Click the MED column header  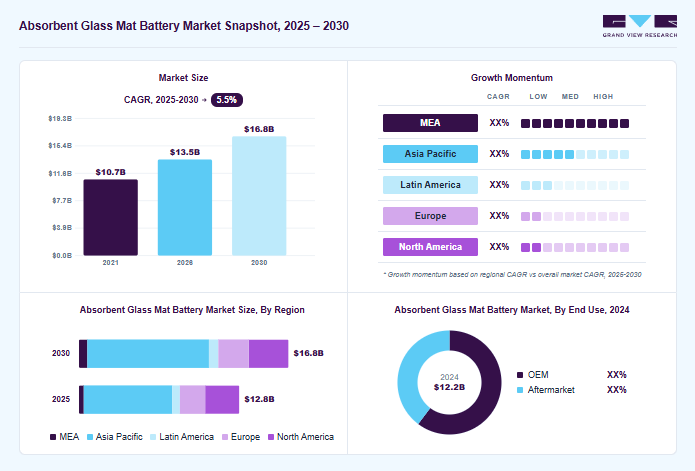click(570, 96)
